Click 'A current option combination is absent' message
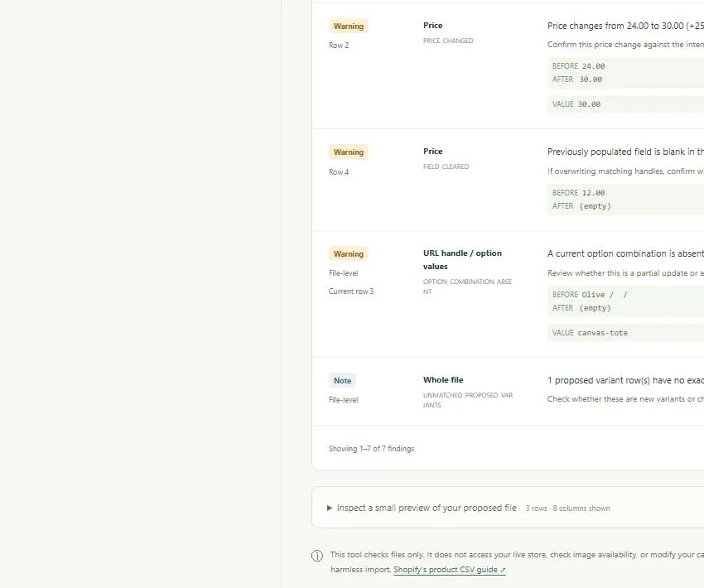 coord(625,253)
